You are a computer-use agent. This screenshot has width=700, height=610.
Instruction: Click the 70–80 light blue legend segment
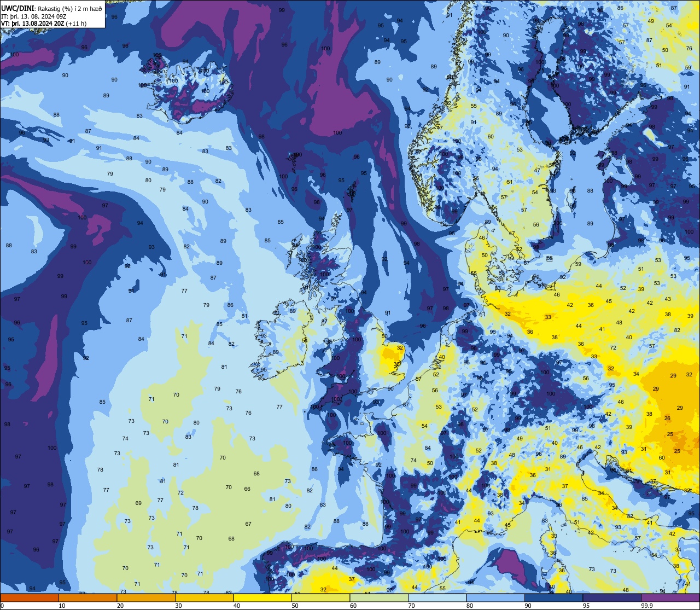point(437,598)
